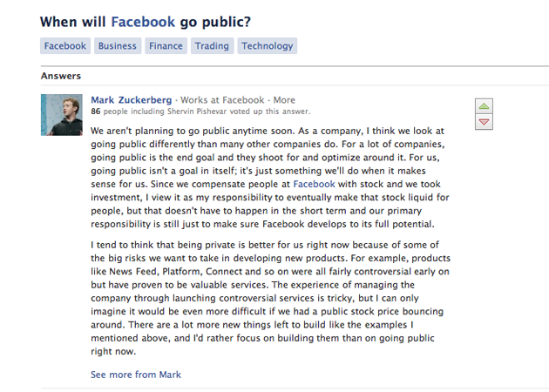This screenshot has height=392, width=549.
Task: Downvote Mark Zuckerberg's answer
Action: (x=484, y=123)
